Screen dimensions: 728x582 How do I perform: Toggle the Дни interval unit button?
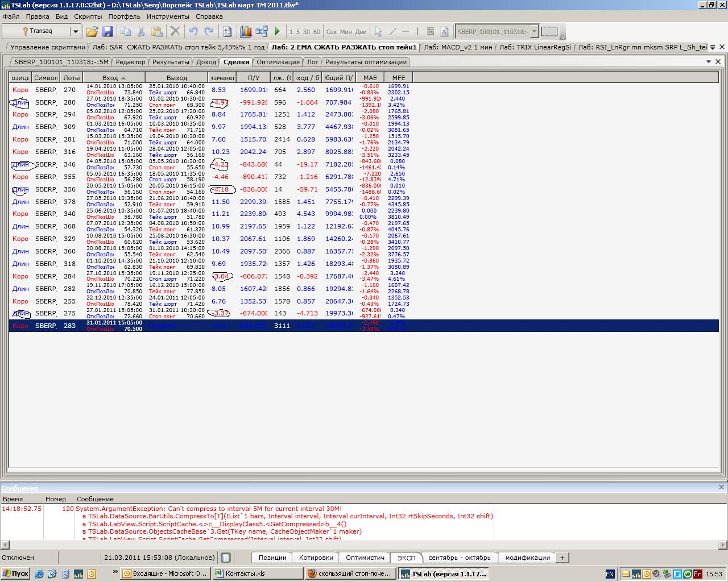tap(361, 32)
